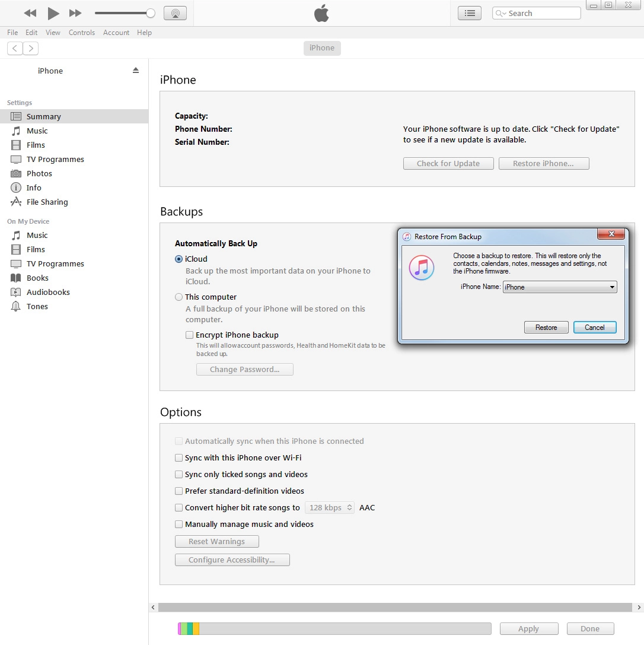
Task: Open File Sharing in the sidebar
Action: (x=47, y=202)
